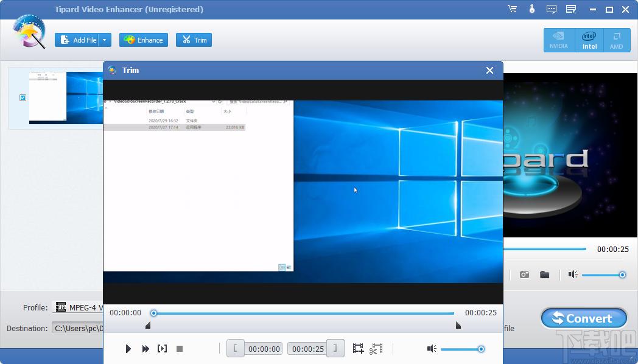Open the Profile format dropdown
This screenshot has width=638, height=364.
(x=78, y=307)
